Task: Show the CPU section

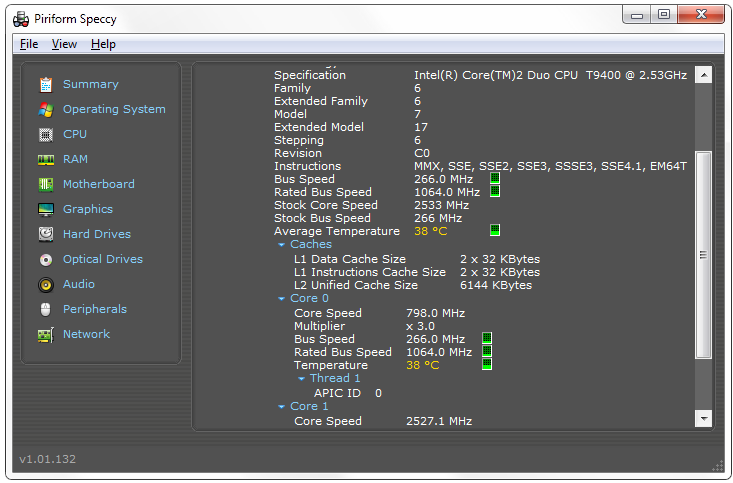Action: pos(75,134)
